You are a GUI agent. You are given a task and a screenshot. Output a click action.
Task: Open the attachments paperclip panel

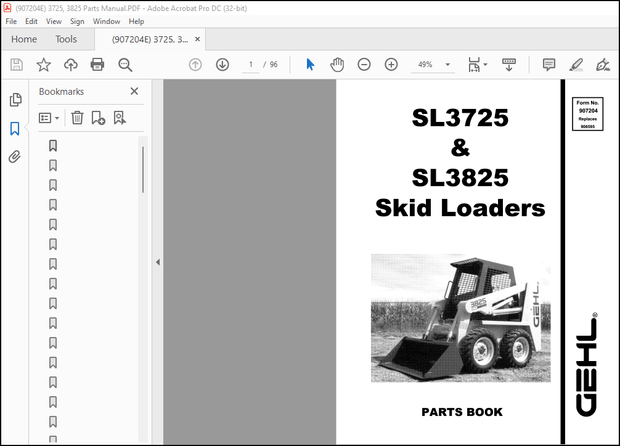click(15, 157)
